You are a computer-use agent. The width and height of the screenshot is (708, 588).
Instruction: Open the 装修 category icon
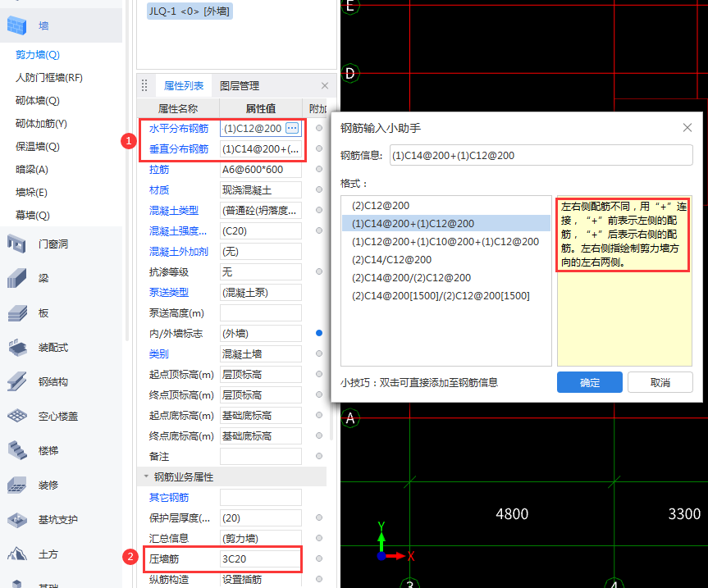[x=16, y=485]
